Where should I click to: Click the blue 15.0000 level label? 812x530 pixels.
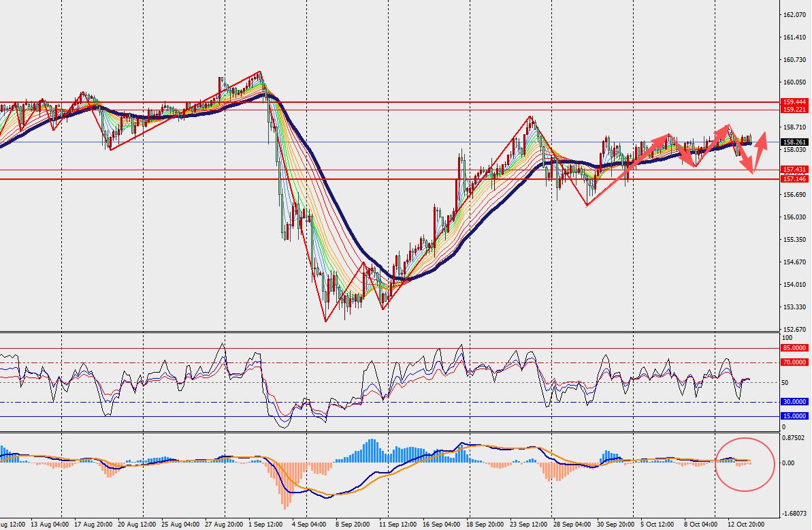[x=794, y=416]
